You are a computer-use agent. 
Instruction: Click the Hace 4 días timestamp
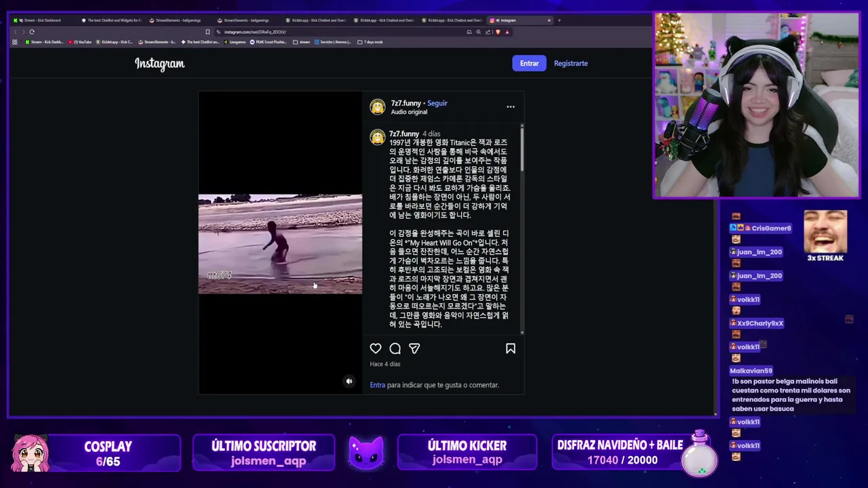[384, 364]
